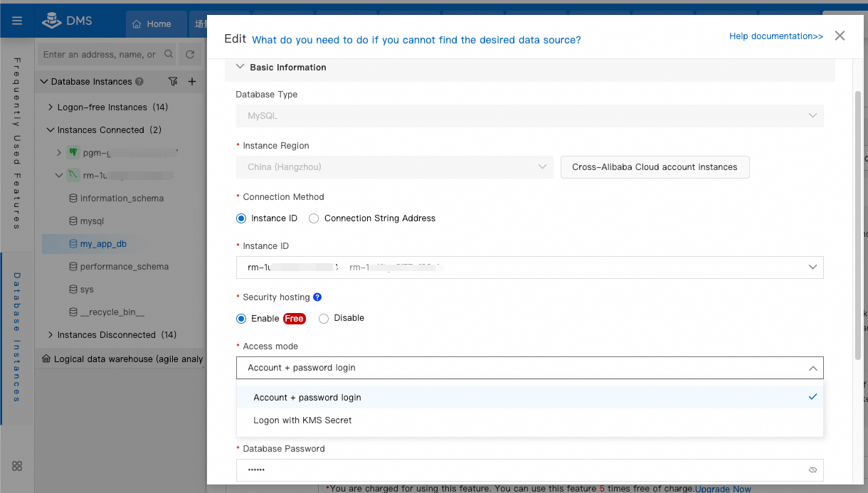Open the hamburger menu in the DMS header
The width and height of the screenshot is (868, 493).
17,21
